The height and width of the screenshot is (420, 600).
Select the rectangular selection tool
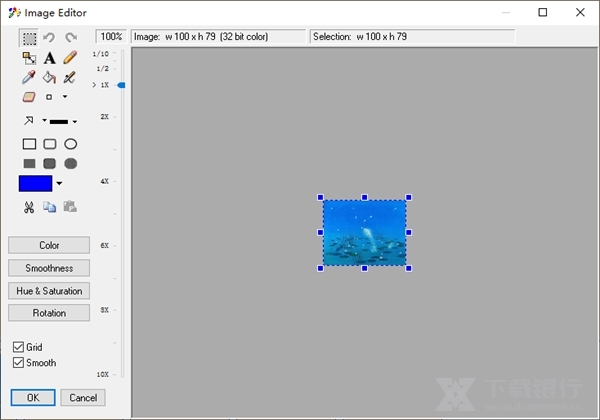(29, 38)
